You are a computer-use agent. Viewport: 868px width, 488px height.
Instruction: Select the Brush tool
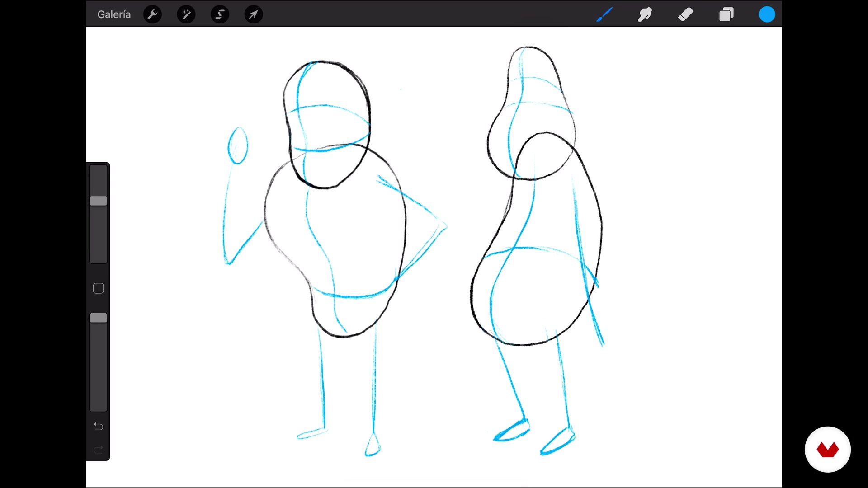coord(604,14)
